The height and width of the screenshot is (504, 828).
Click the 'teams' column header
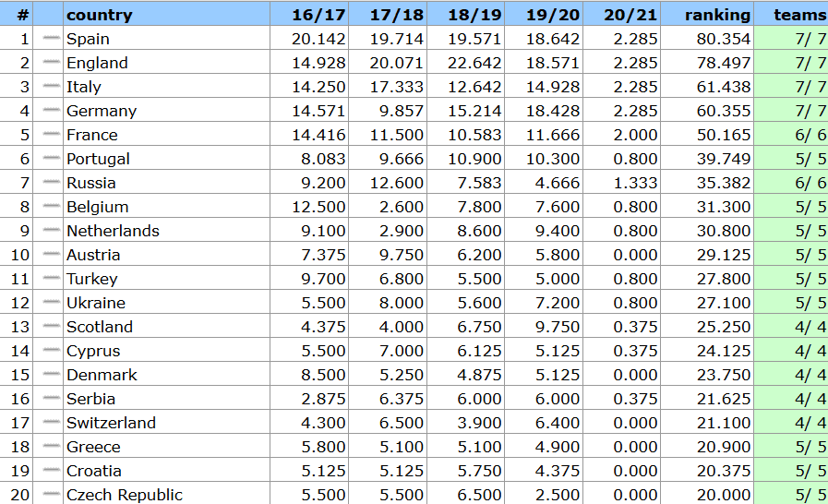[x=799, y=15]
